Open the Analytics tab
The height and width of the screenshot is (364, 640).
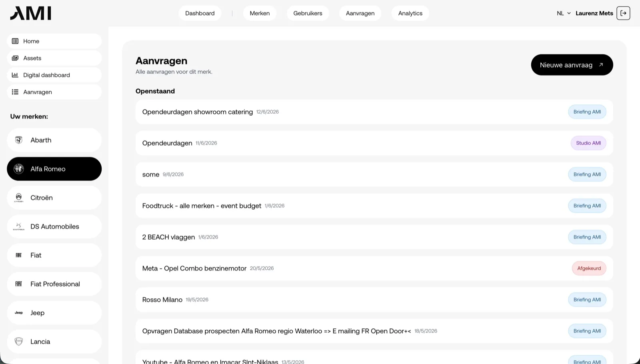[x=410, y=13]
